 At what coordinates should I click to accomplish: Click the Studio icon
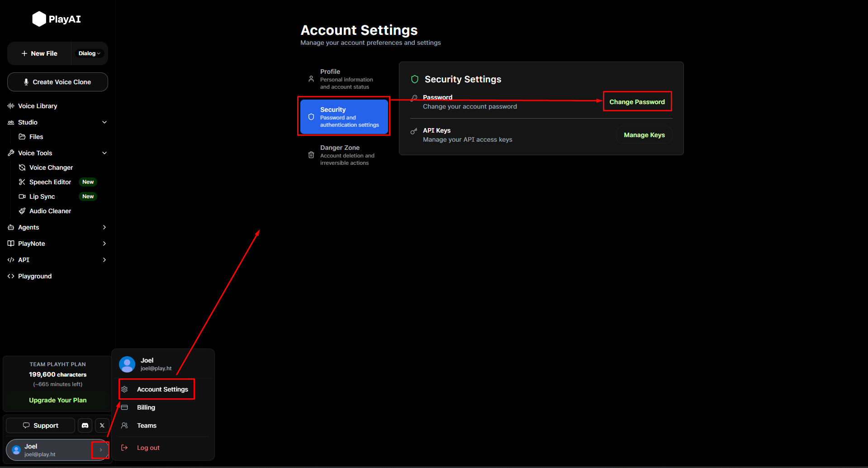[11, 122]
